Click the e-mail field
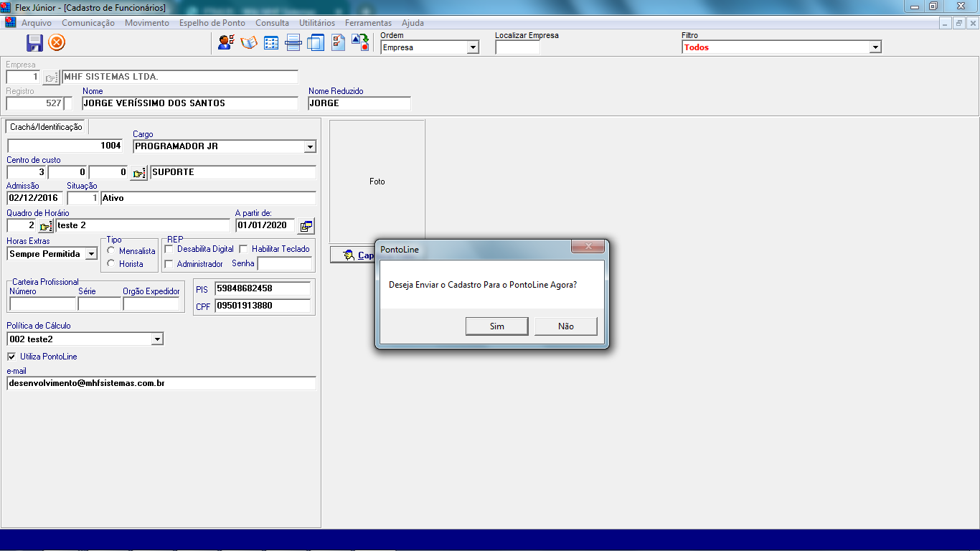This screenshot has height=551, width=980. pos(161,384)
